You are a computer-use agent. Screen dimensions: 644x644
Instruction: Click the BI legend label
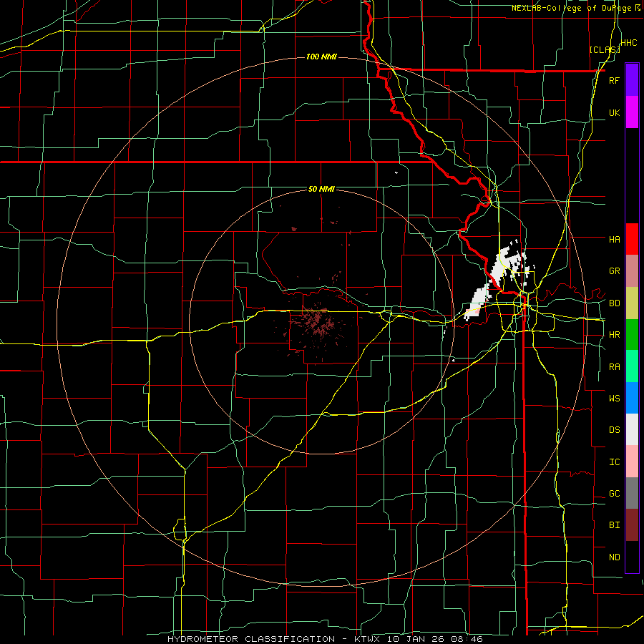(614, 525)
